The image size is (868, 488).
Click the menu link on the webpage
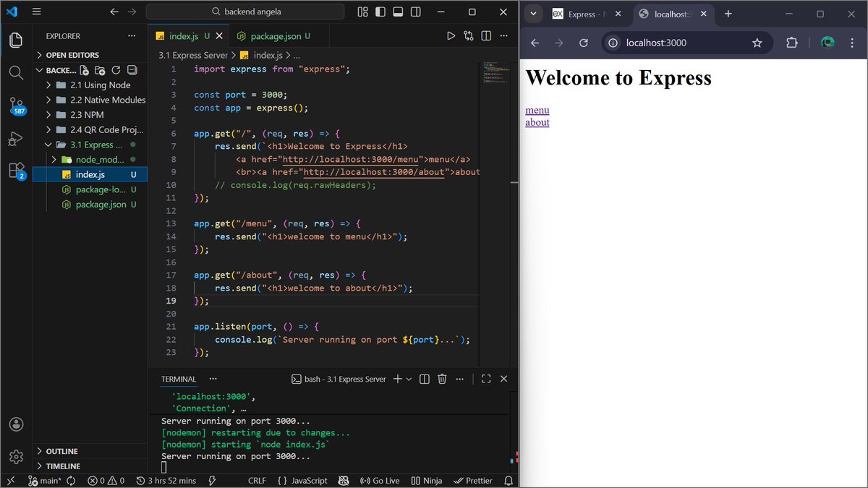pyautogui.click(x=537, y=110)
